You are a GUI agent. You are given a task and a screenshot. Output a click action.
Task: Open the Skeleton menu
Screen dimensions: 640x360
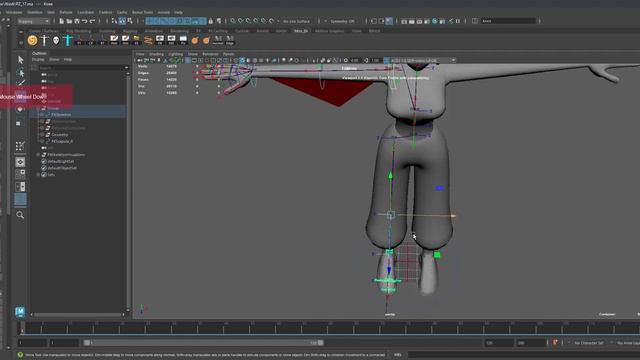pyautogui.click(x=35, y=12)
